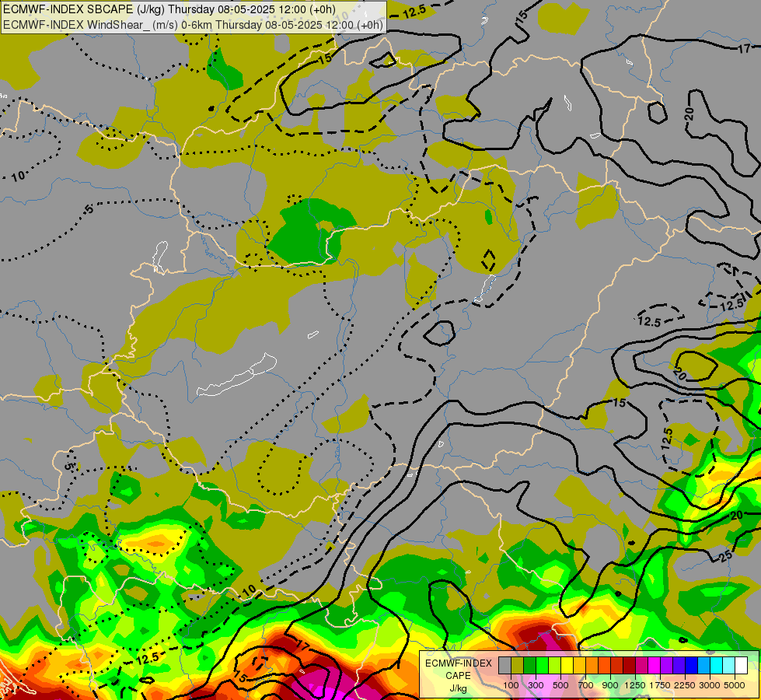Click the WindShear 0-6km title line
The image size is (761, 700).
click(x=193, y=25)
